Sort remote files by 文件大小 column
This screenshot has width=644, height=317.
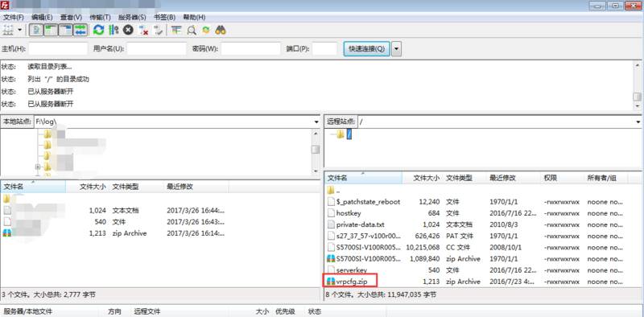tap(423, 178)
